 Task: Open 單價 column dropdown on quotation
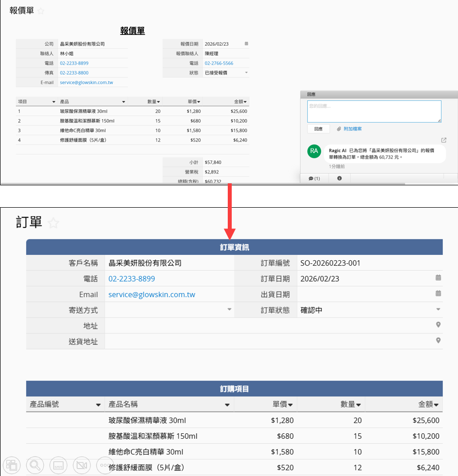pyautogui.click(x=198, y=102)
